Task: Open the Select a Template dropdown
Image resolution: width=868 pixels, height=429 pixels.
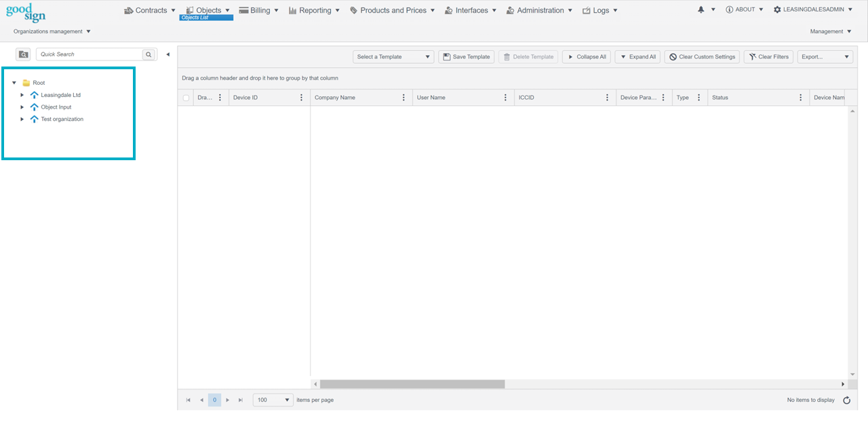Action: pos(393,57)
